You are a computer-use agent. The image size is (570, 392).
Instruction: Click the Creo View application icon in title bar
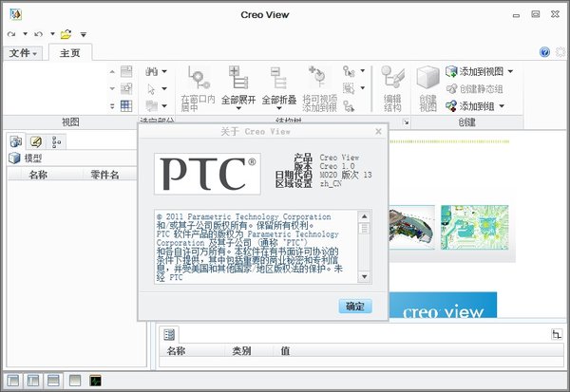click(15, 14)
